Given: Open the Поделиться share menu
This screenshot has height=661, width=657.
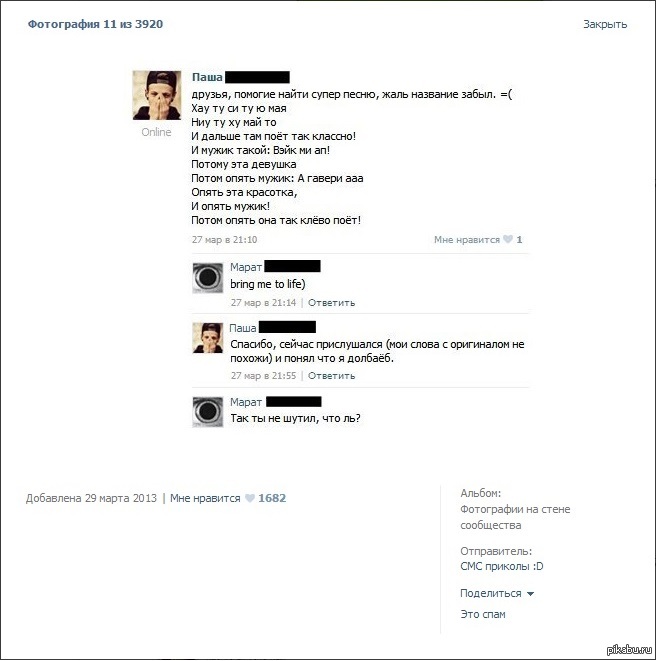Looking at the screenshot, I should click(x=491, y=594).
